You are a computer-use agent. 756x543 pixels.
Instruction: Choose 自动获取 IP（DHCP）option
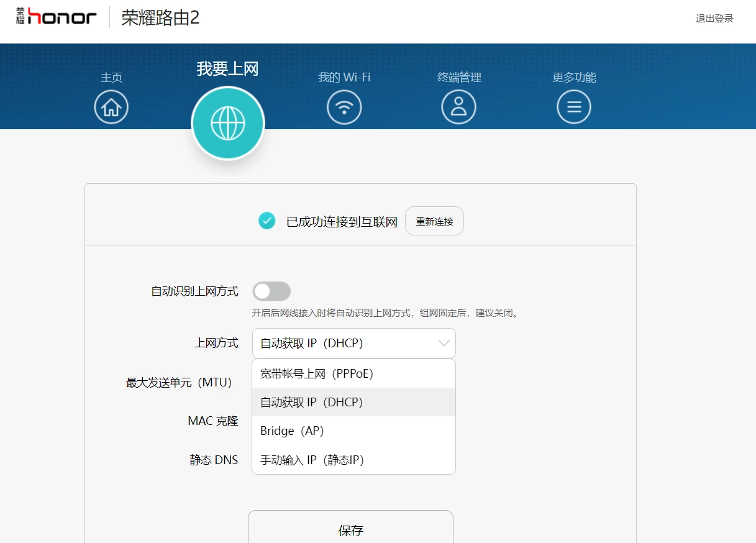[312, 402]
